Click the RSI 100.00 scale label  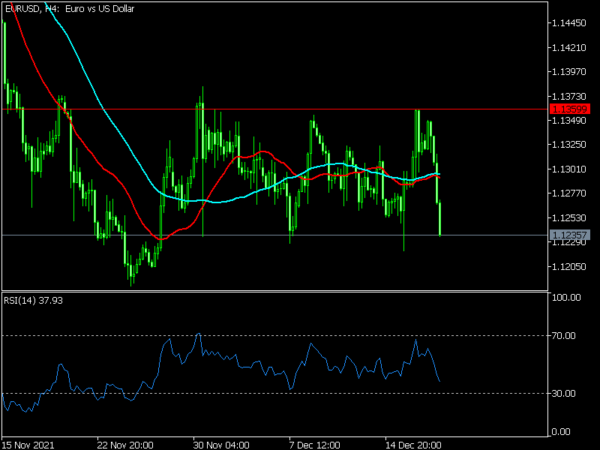[568, 298]
